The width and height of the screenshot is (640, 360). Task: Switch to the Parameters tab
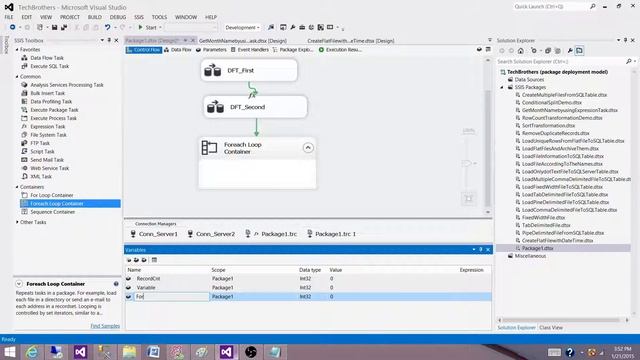[x=211, y=50]
